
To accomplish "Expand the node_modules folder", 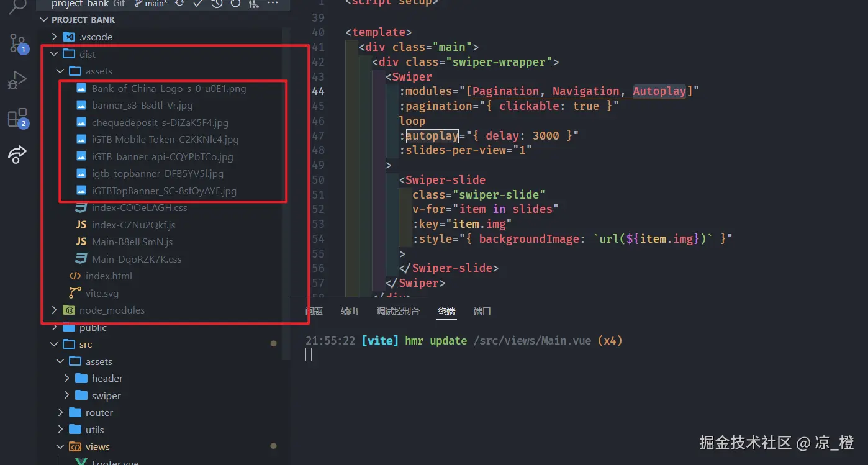I will pyautogui.click(x=55, y=310).
